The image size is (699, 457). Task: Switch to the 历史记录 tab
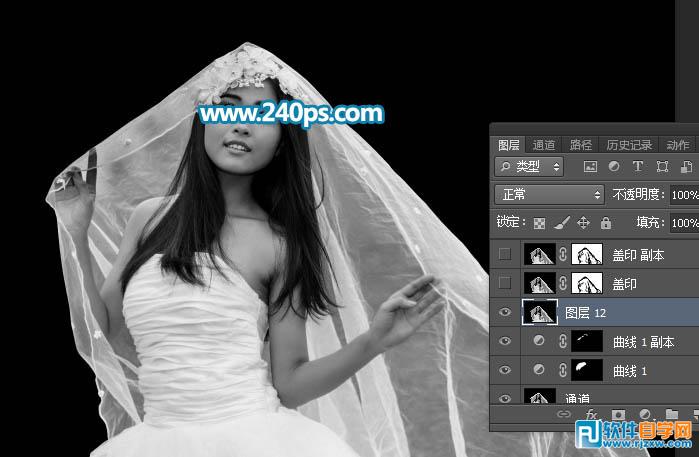pyautogui.click(x=629, y=145)
